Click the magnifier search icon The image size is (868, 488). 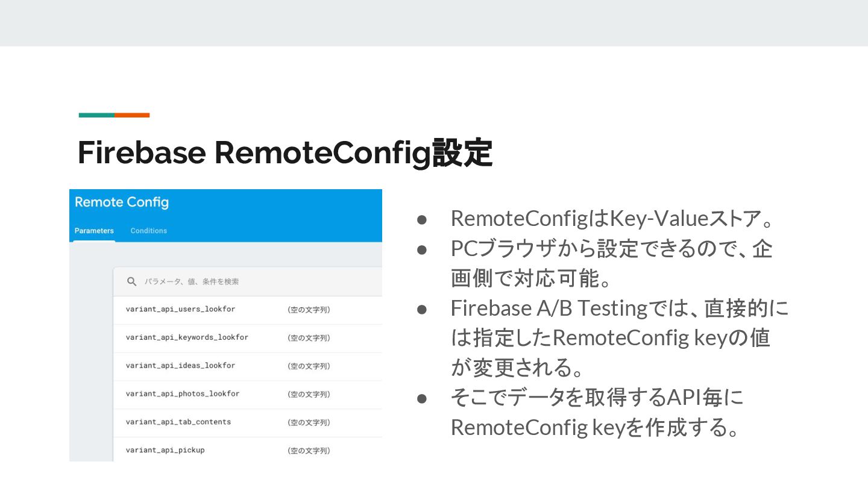(131, 281)
